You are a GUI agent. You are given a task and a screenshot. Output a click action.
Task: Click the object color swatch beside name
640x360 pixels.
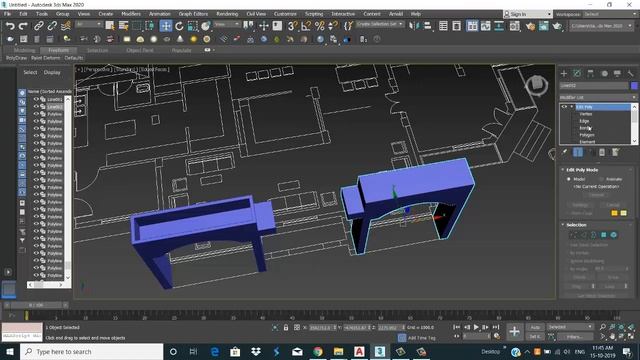click(634, 86)
